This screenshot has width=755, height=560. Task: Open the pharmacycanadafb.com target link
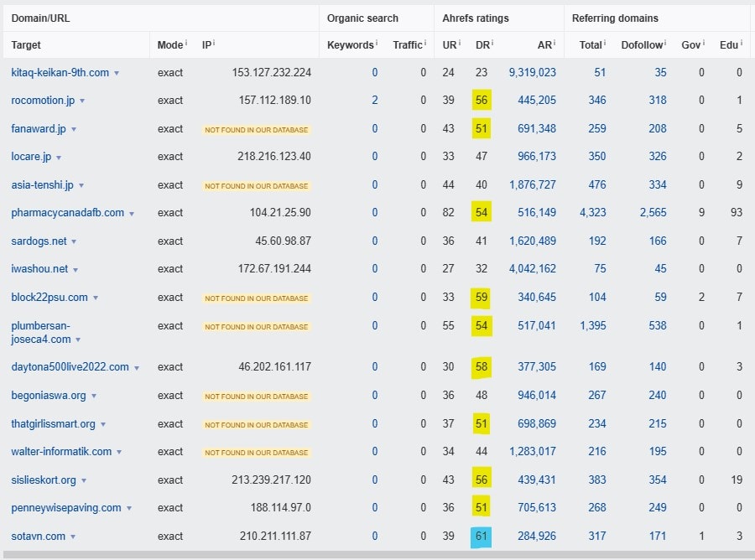click(67, 213)
